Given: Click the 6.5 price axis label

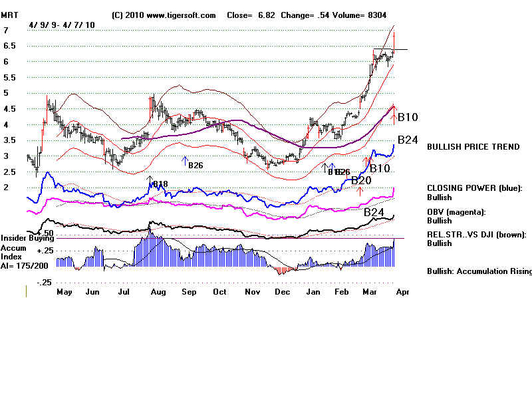Looking at the screenshot, I should point(9,46).
